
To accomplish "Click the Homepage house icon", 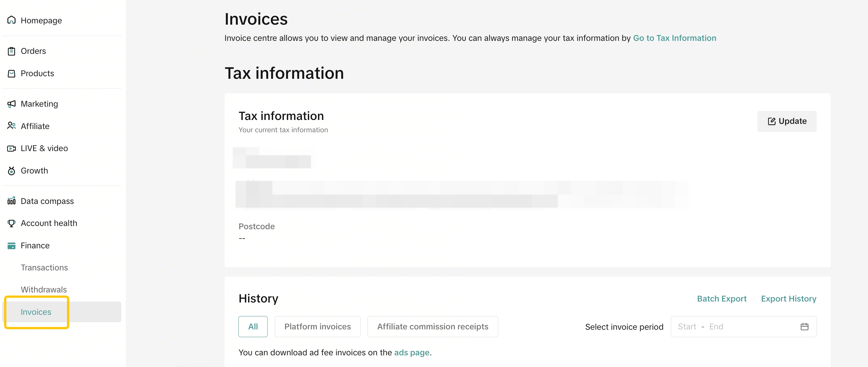I will pyautogui.click(x=11, y=20).
